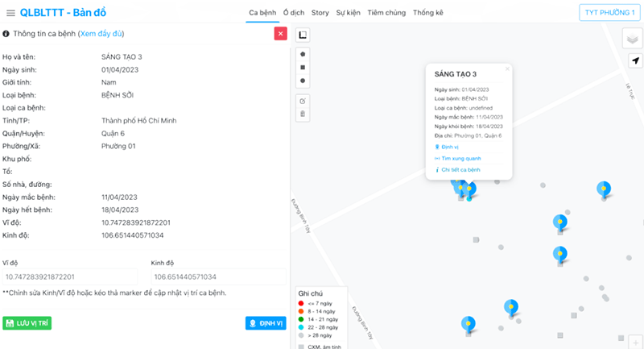
Task: Click the edit layers tool on map
Action: coord(303,101)
